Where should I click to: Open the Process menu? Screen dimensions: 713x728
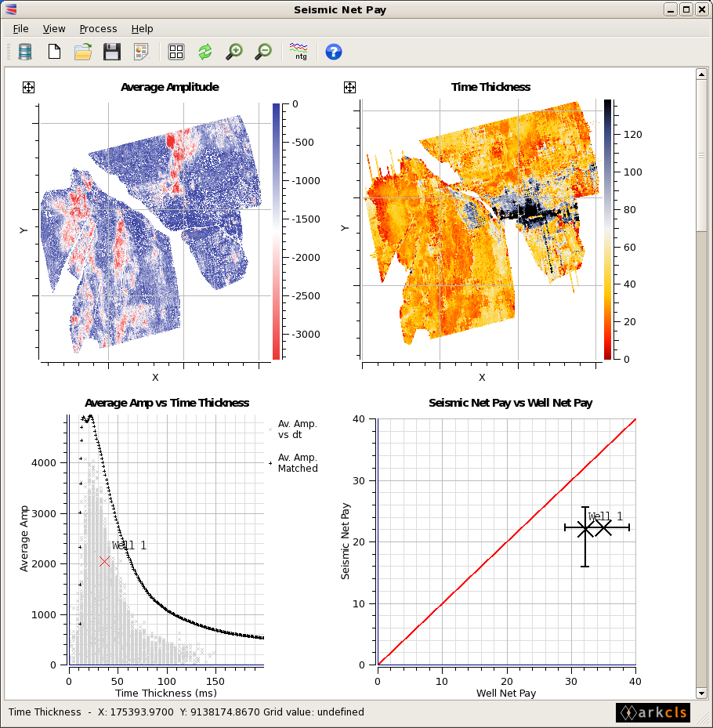pyautogui.click(x=98, y=28)
